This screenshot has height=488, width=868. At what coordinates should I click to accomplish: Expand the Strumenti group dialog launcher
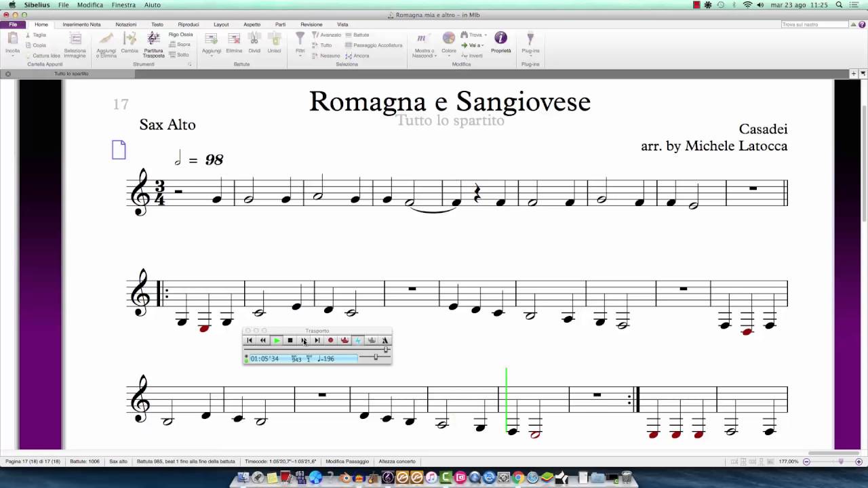click(189, 64)
